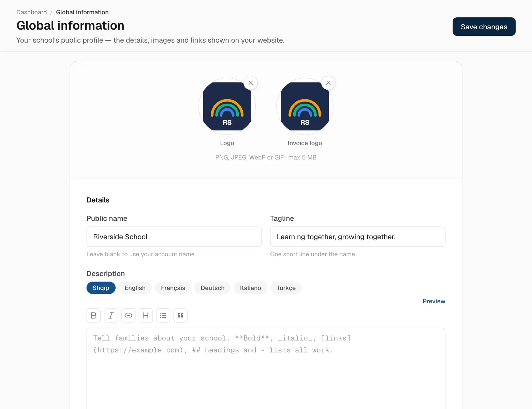
Task: Switch to Türkçe description tab
Action: tap(286, 288)
